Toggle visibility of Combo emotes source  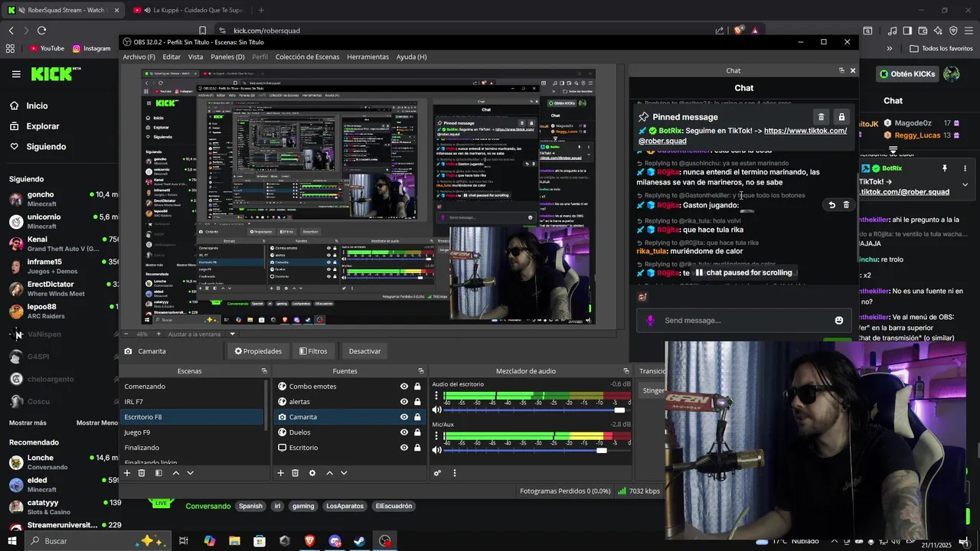(404, 386)
